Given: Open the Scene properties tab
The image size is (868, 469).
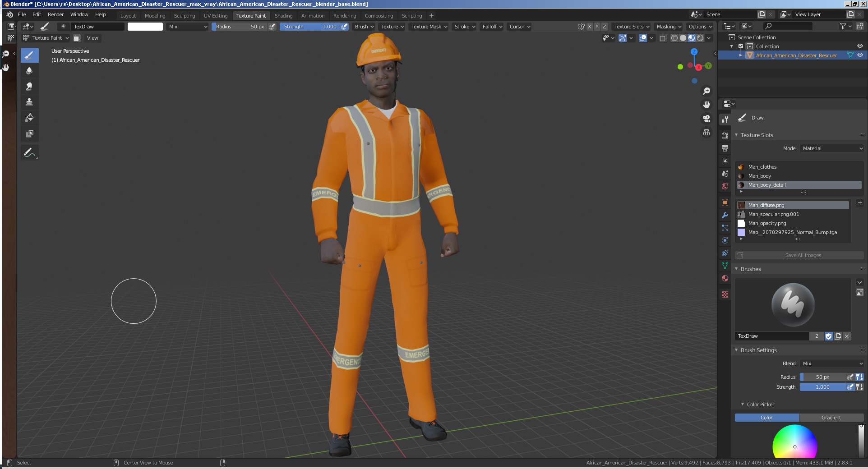Looking at the screenshot, I should click(x=725, y=173).
